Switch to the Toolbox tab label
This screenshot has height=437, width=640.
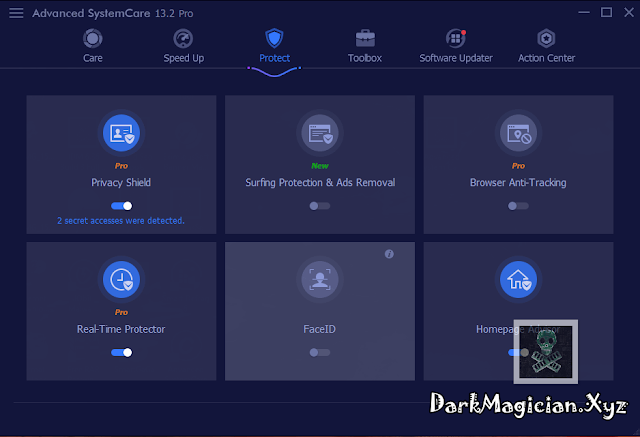point(365,58)
